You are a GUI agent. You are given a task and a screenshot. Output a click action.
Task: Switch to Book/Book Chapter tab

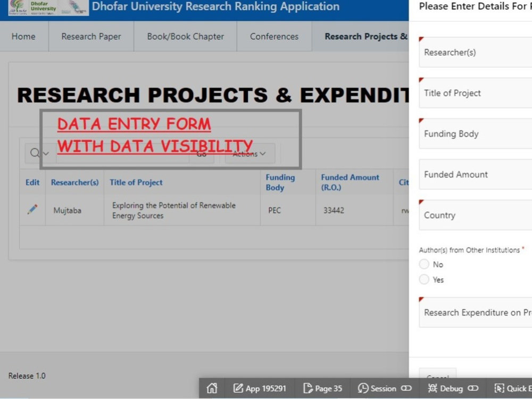click(x=185, y=36)
